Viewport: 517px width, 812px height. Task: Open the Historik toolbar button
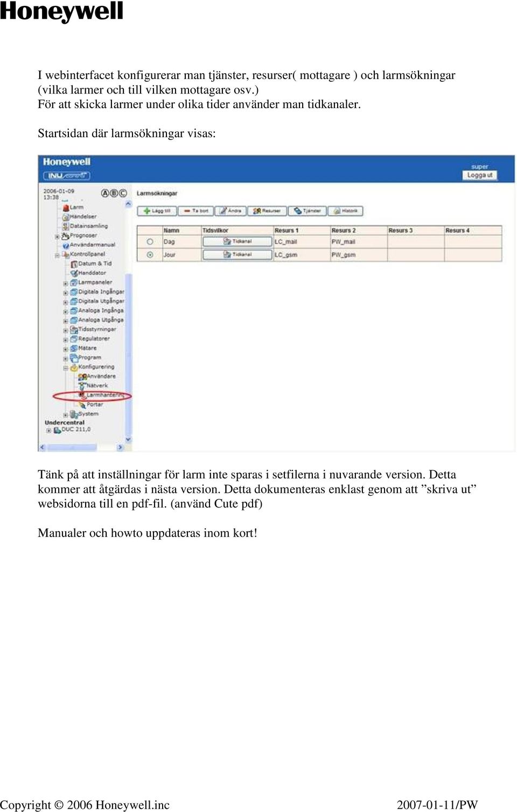click(346, 211)
